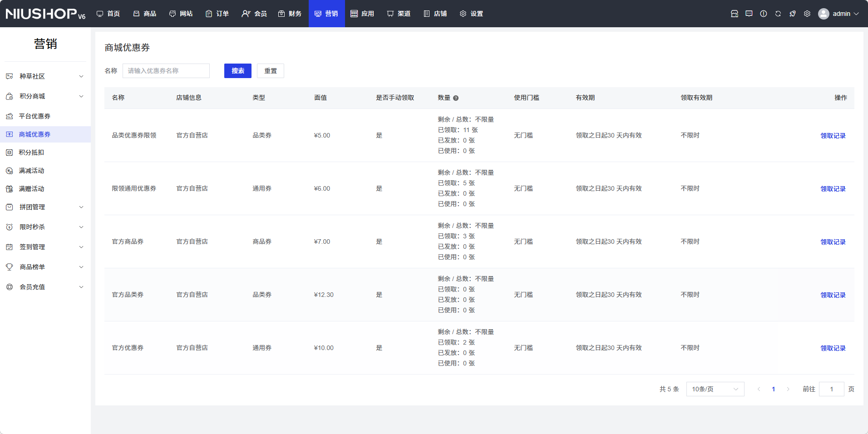The height and width of the screenshot is (434, 868).
Task: Select 平台优惠券 in the sidebar
Action: coord(35,116)
